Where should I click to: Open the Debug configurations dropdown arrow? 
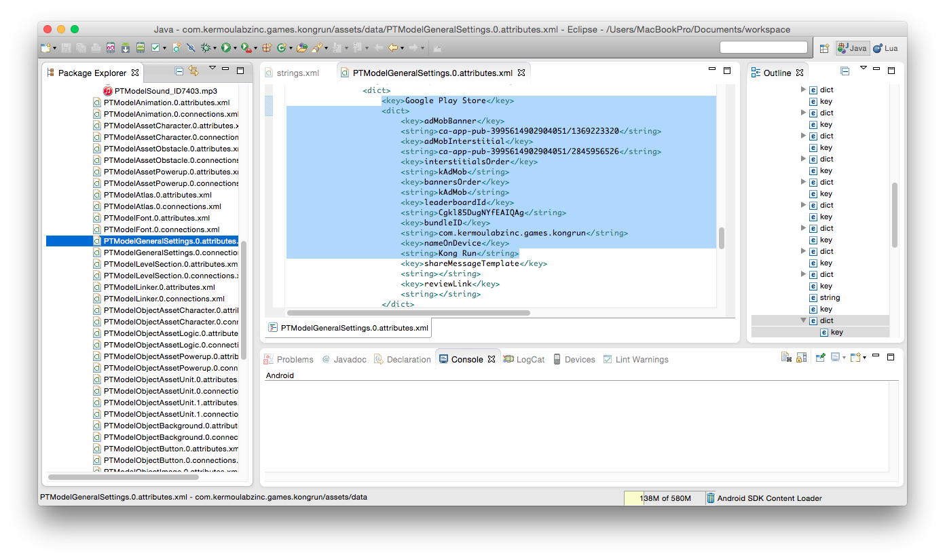215,49
